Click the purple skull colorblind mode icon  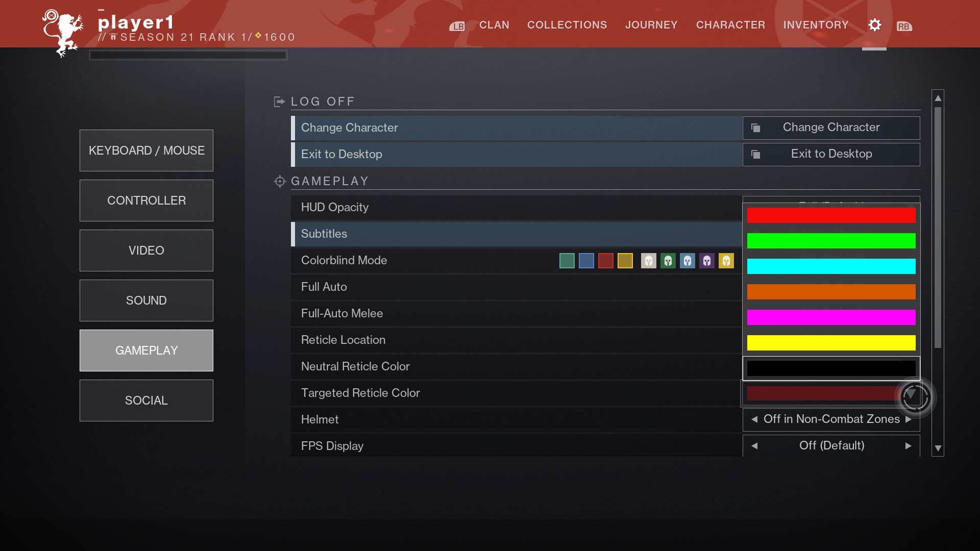tap(707, 261)
